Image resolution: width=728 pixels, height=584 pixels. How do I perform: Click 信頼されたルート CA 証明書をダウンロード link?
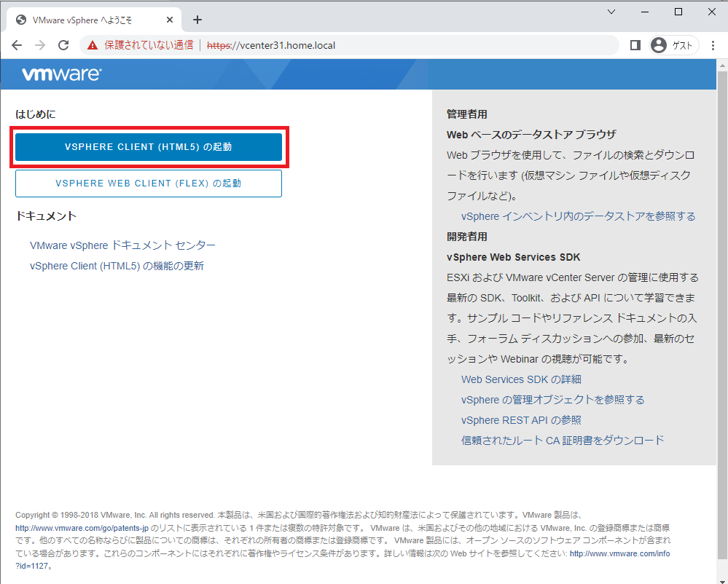563,441
